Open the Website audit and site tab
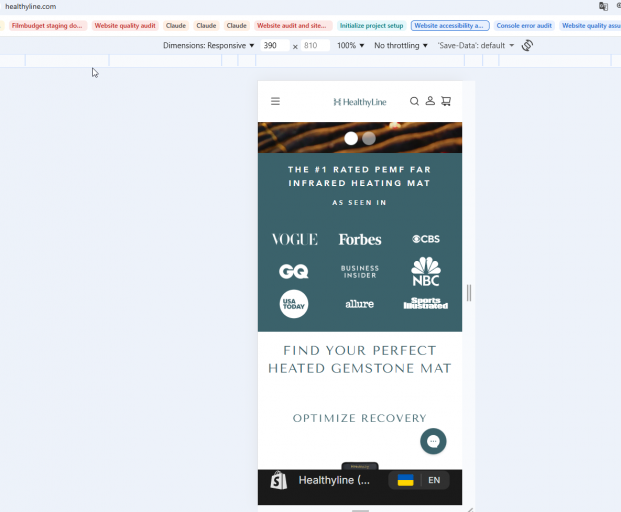This screenshot has width=621, height=512. pos(292,26)
